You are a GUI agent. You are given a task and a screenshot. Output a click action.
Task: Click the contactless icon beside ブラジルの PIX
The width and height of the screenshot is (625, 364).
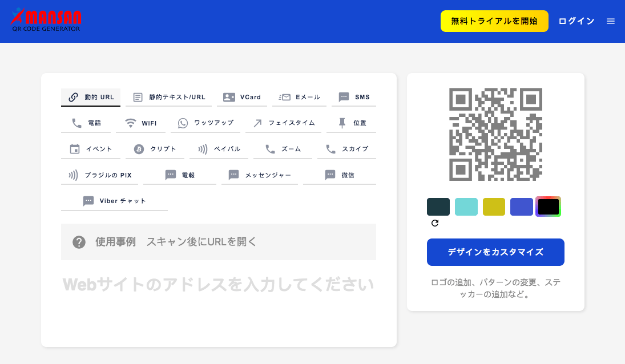[73, 175]
